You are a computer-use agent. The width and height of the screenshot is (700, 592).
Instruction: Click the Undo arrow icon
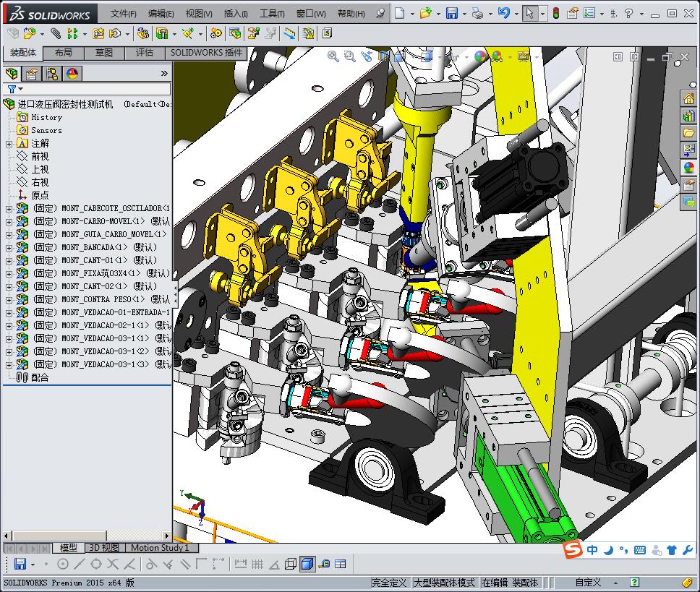click(x=504, y=13)
